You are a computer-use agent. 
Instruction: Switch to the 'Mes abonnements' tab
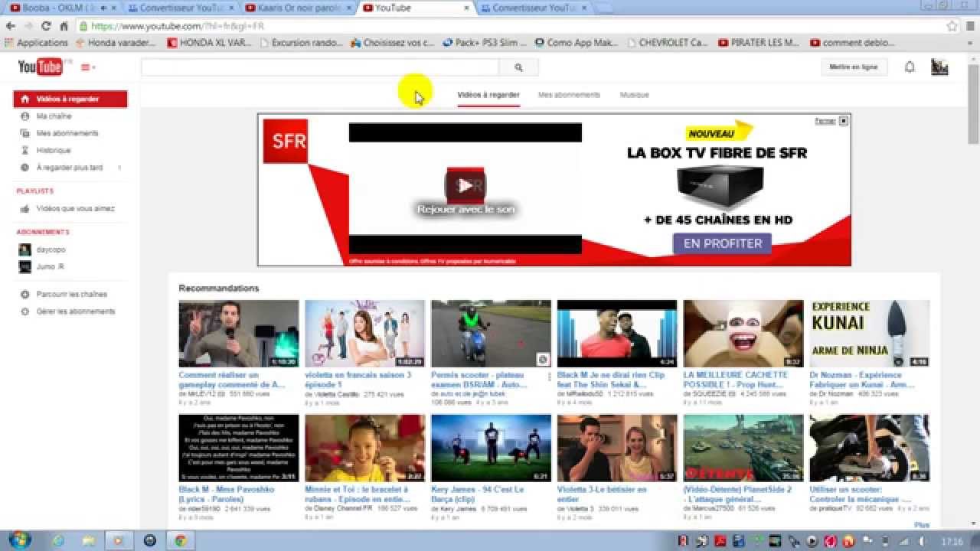(x=569, y=95)
